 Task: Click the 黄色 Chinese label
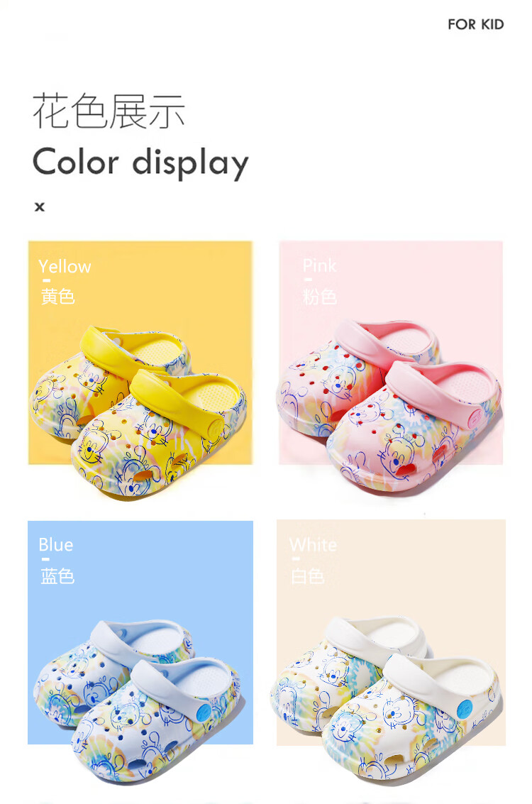pos(58,297)
